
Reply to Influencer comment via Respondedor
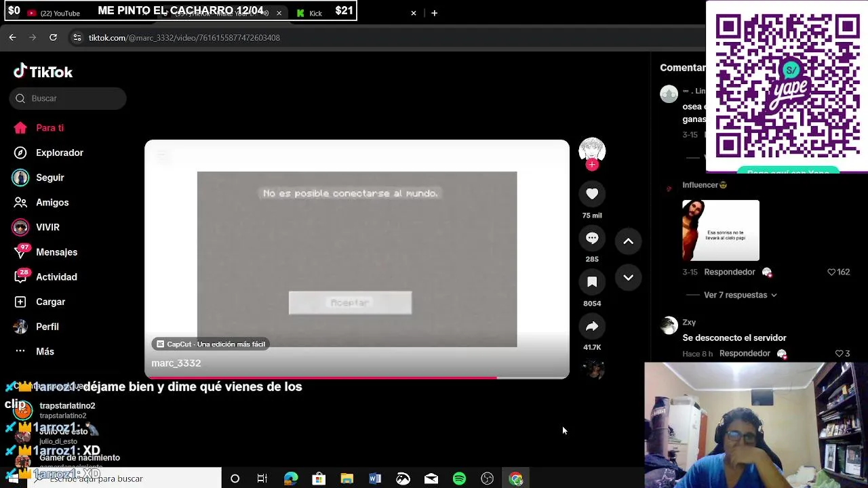pyautogui.click(x=730, y=272)
